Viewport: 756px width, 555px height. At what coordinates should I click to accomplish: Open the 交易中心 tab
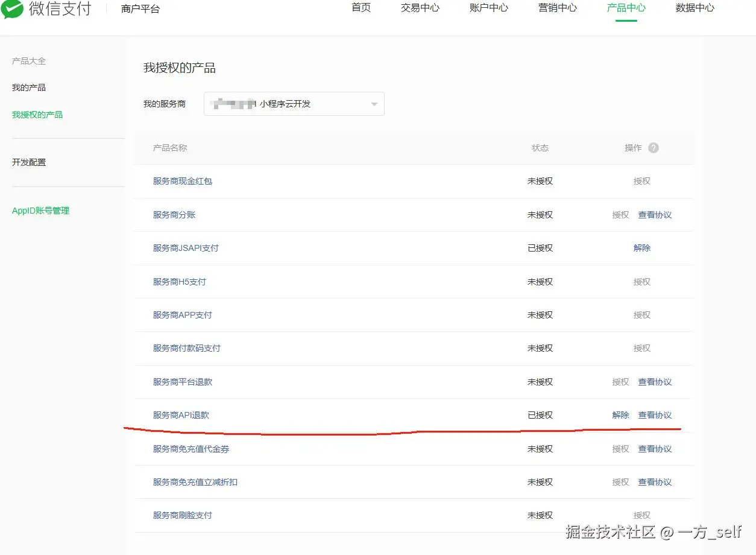coord(420,8)
